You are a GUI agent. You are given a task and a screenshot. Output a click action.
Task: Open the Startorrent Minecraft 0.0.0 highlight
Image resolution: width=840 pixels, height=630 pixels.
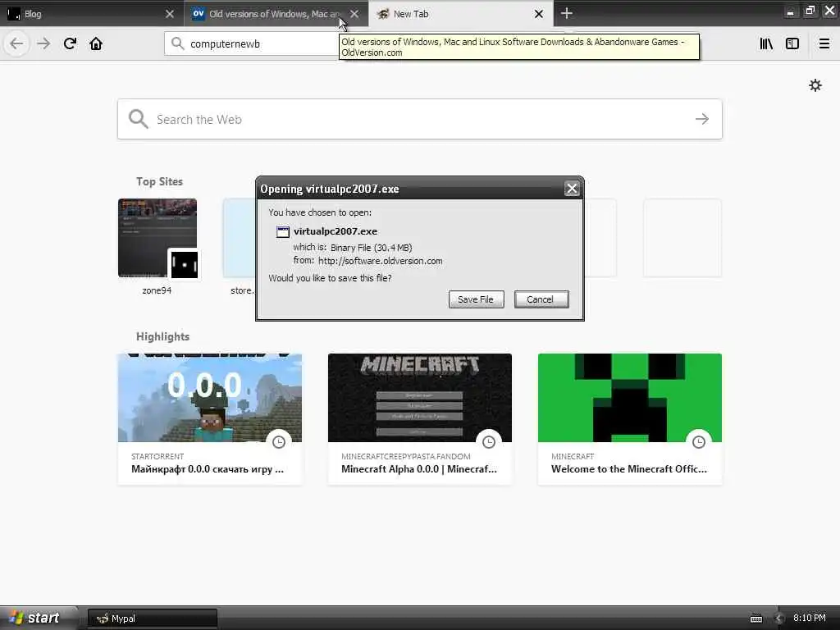point(209,419)
